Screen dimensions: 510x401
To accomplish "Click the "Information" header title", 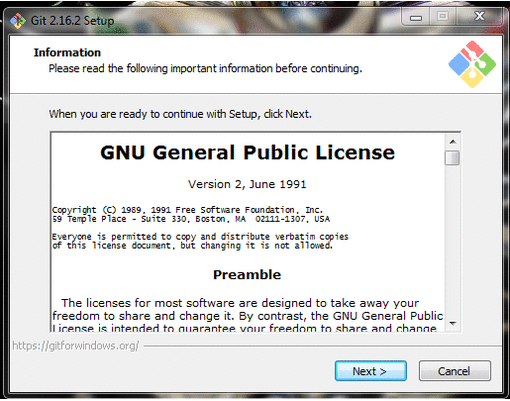I will click(67, 53).
